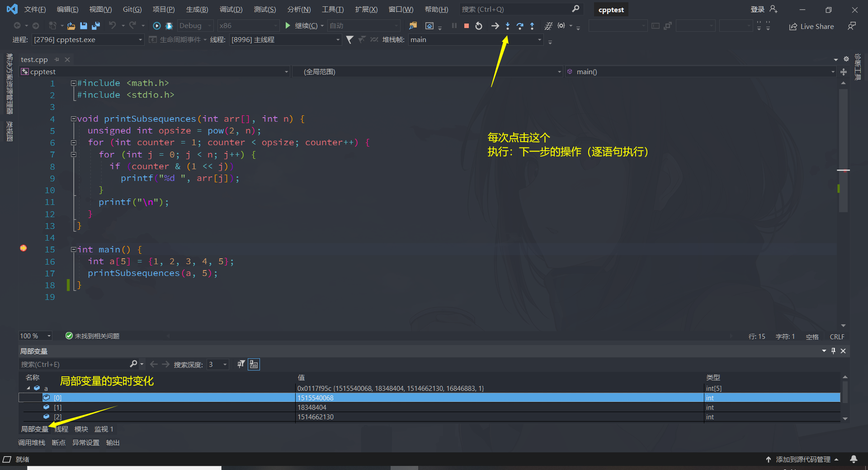Switch to the 输出 tab

click(x=113, y=443)
